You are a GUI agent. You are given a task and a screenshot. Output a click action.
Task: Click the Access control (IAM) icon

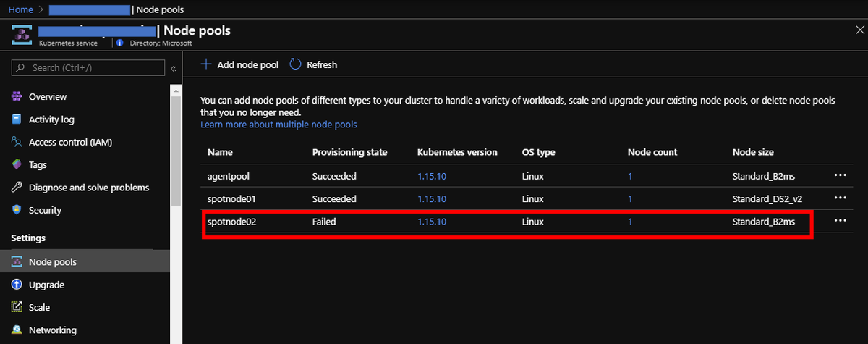(17, 142)
